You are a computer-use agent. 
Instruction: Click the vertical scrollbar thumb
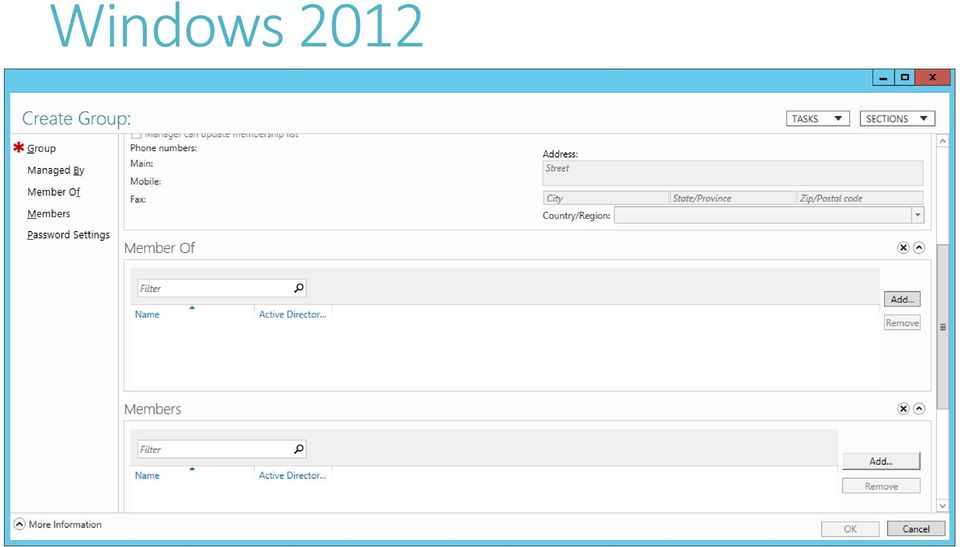click(x=942, y=327)
